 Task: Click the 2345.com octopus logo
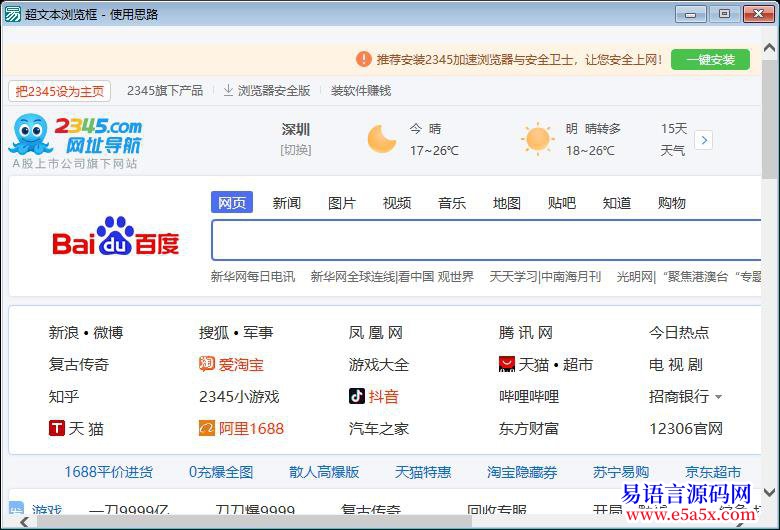(x=76, y=135)
